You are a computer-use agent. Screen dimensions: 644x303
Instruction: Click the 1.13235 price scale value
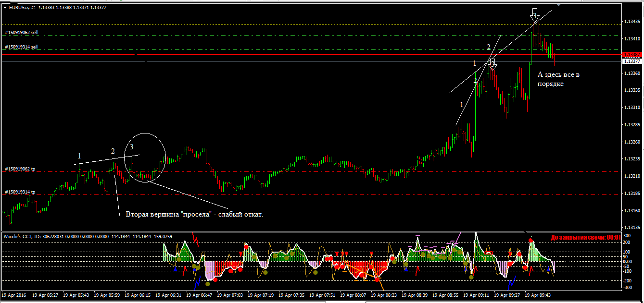(631, 159)
